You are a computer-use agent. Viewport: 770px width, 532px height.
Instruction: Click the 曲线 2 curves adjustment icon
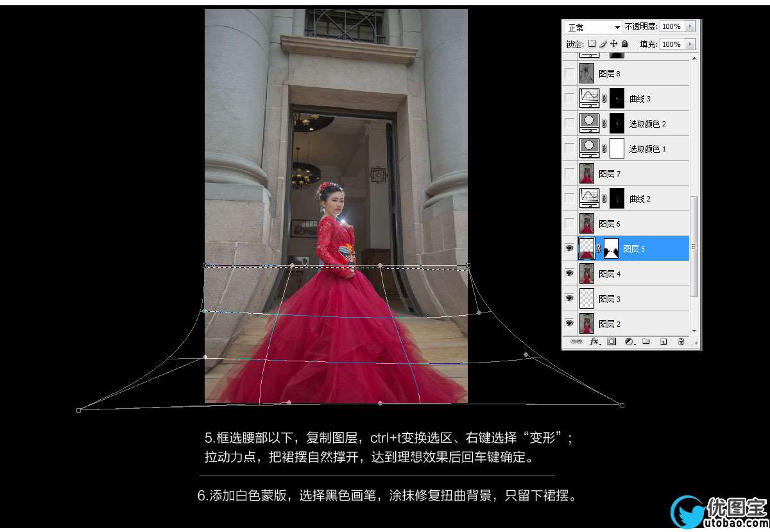pyautogui.click(x=589, y=198)
